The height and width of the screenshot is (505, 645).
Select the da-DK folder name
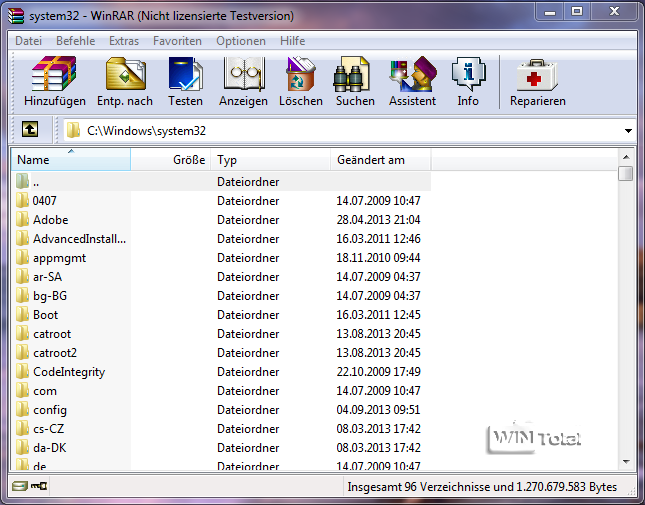coord(50,447)
